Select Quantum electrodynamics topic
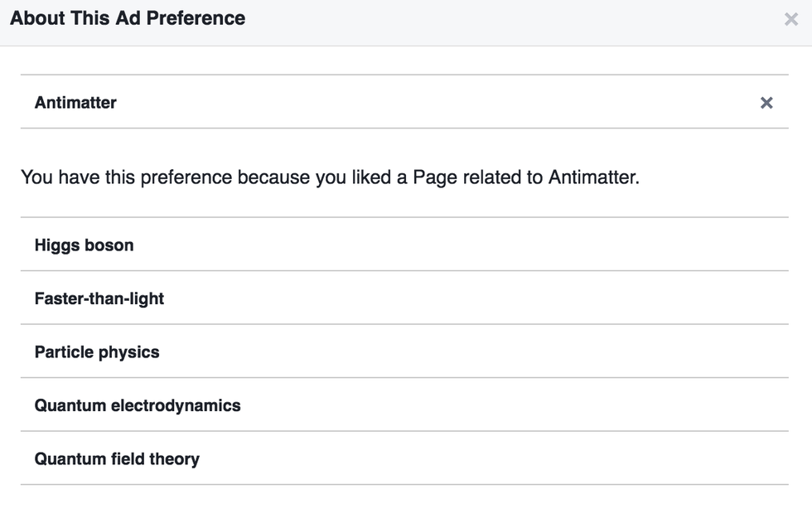 (x=138, y=405)
